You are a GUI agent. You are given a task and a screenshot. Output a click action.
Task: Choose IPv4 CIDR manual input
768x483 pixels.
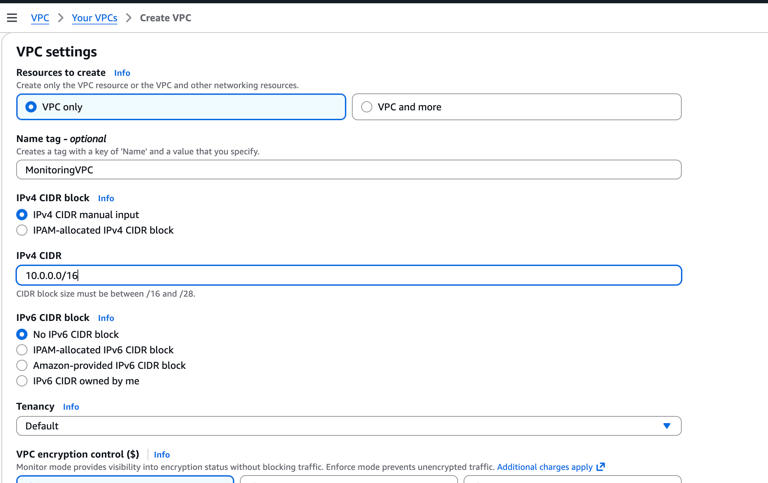pos(22,215)
